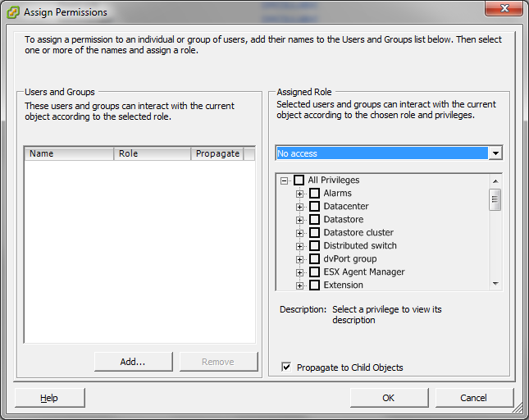This screenshot has height=420, width=529.
Task: Expand the Datastore tree node
Action: point(299,221)
